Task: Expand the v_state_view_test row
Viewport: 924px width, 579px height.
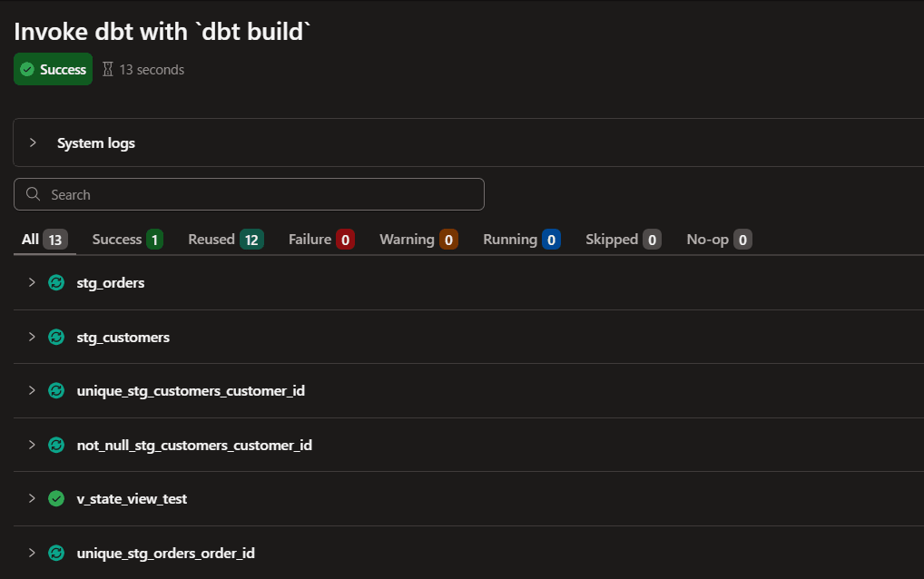Action: pos(32,499)
